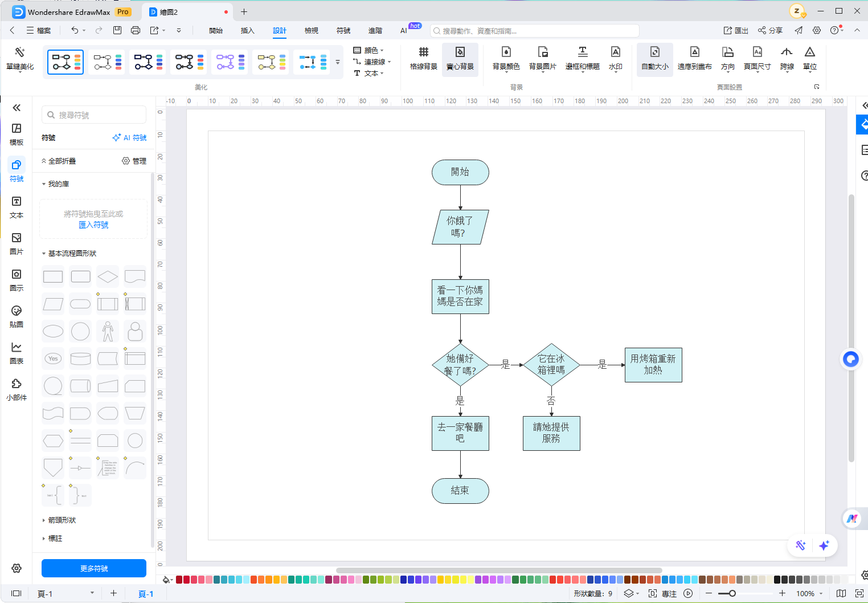868x603 pixels.
Task: Open the 圖片 images sidebar panel
Action: (x=17, y=244)
